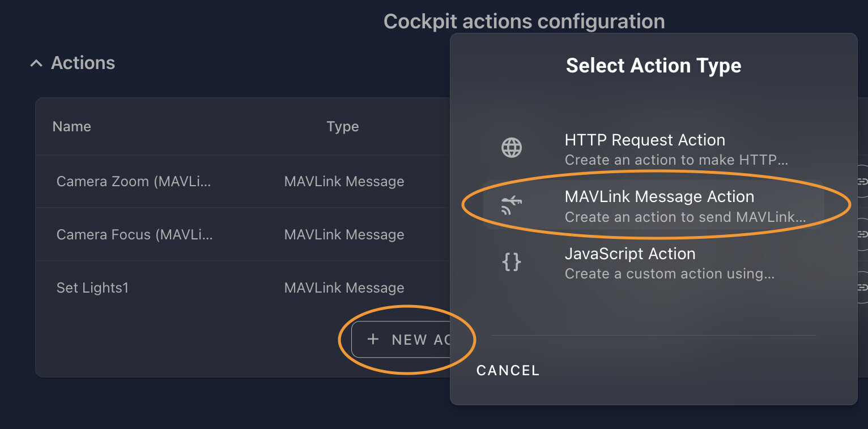Click the MAVLink signal icon in dialog
The image size is (868, 429).
coord(512,206)
